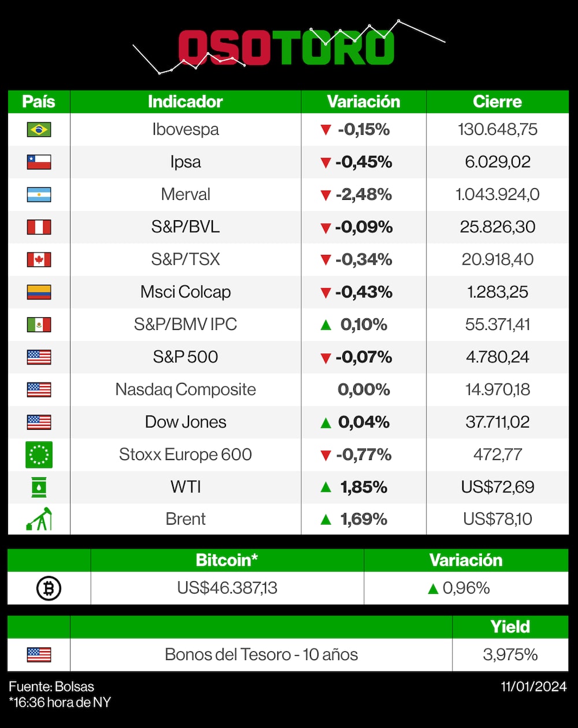Select the Cierre column header
The image size is (578, 728).
tap(497, 102)
